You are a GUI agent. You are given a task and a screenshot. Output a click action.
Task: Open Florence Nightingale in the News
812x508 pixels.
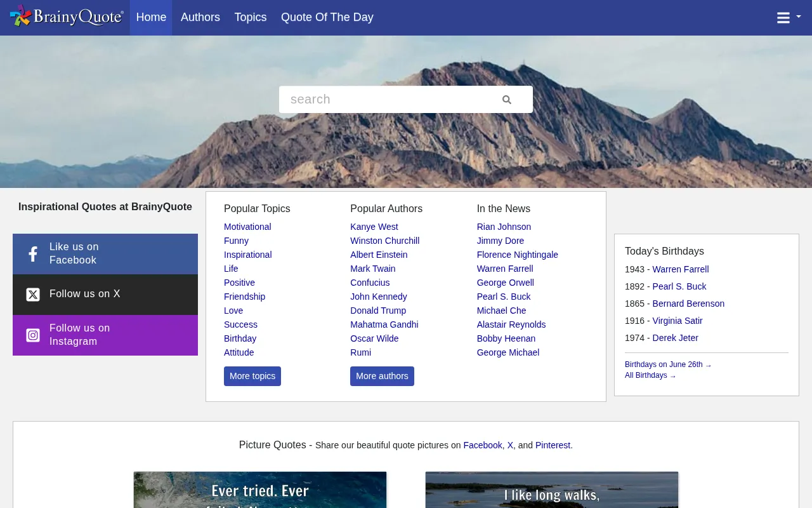tap(518, 255)
